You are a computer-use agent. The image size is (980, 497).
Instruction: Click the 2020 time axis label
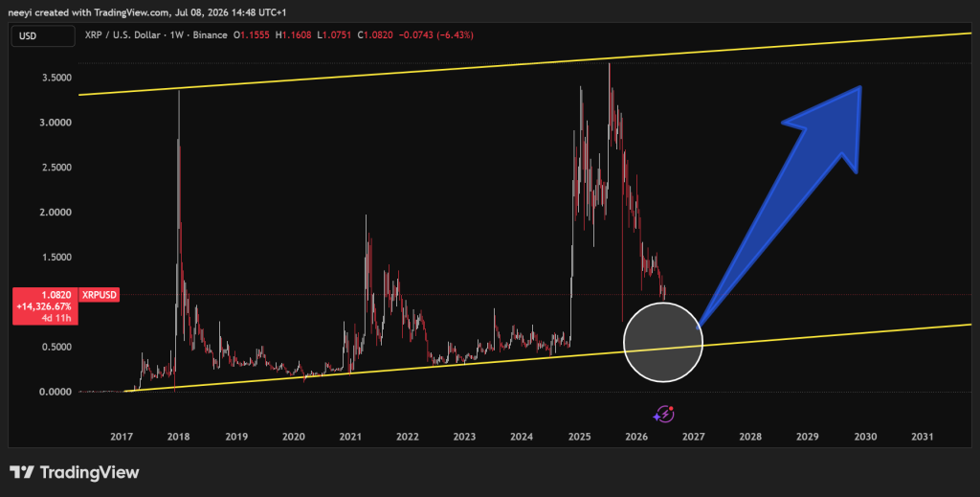[293, 437]
